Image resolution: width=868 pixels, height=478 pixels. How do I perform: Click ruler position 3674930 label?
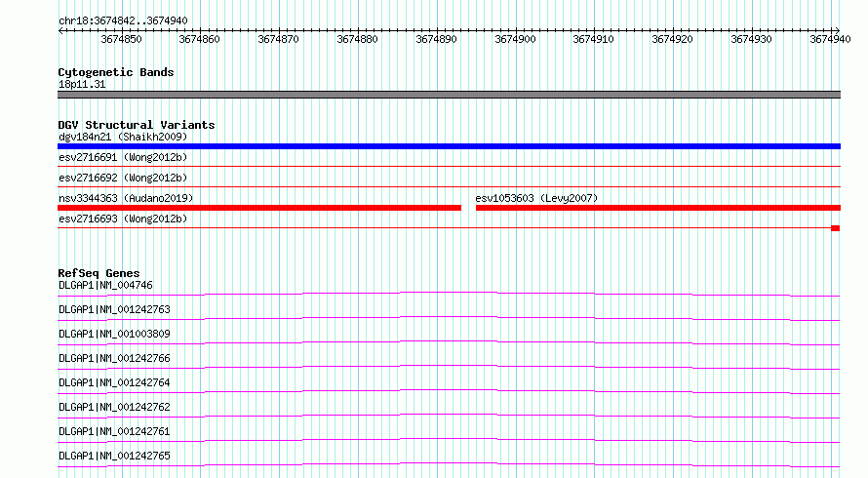[751, 39]
